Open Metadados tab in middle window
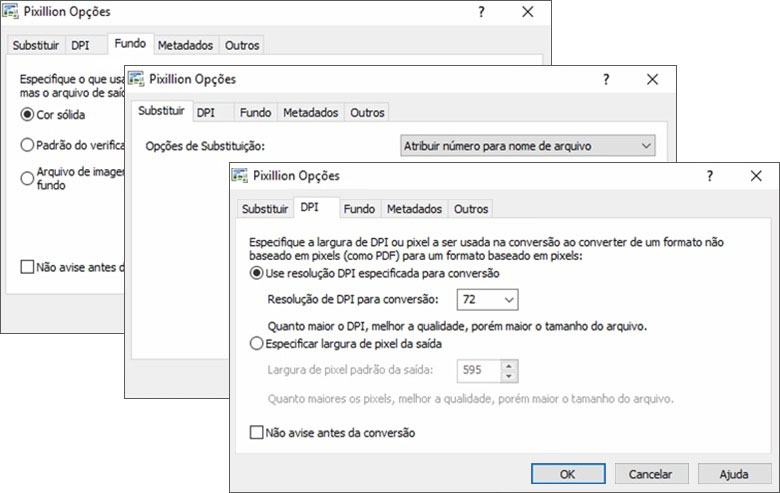 310,112
